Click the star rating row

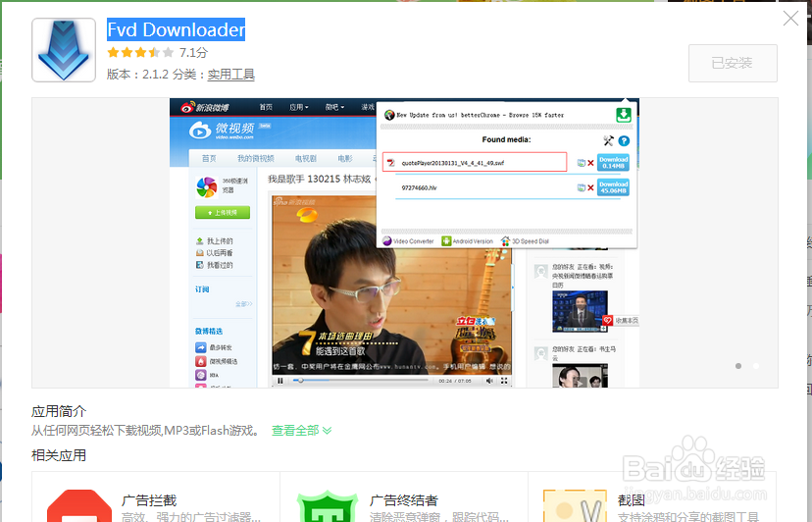tap(140, 52)
